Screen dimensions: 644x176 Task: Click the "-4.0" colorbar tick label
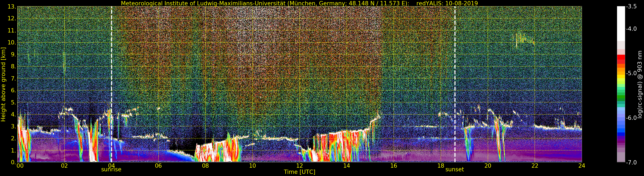(631, 29)
